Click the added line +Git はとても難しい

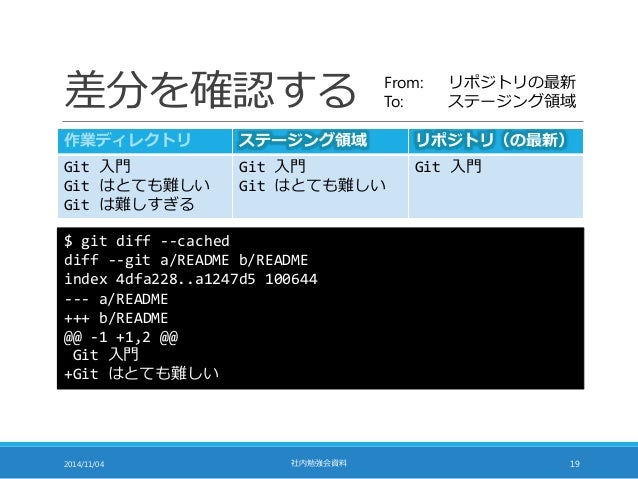pyautogui.click(x=142, y=374)
